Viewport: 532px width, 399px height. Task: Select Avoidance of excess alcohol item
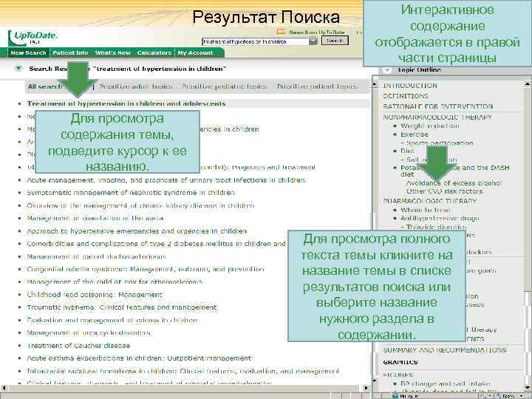454,183
